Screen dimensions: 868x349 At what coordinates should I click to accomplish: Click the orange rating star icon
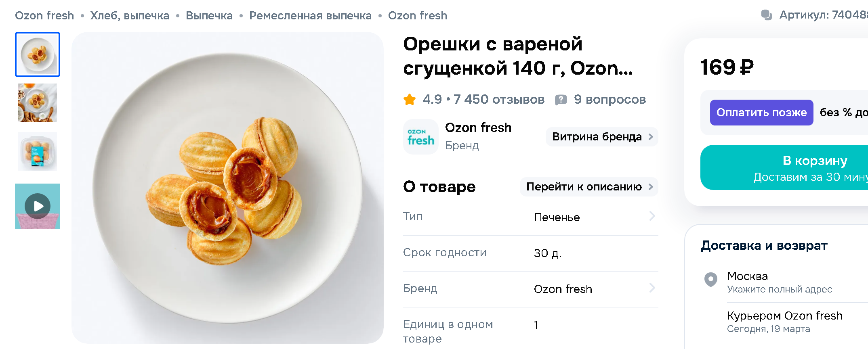click(410, 99)
